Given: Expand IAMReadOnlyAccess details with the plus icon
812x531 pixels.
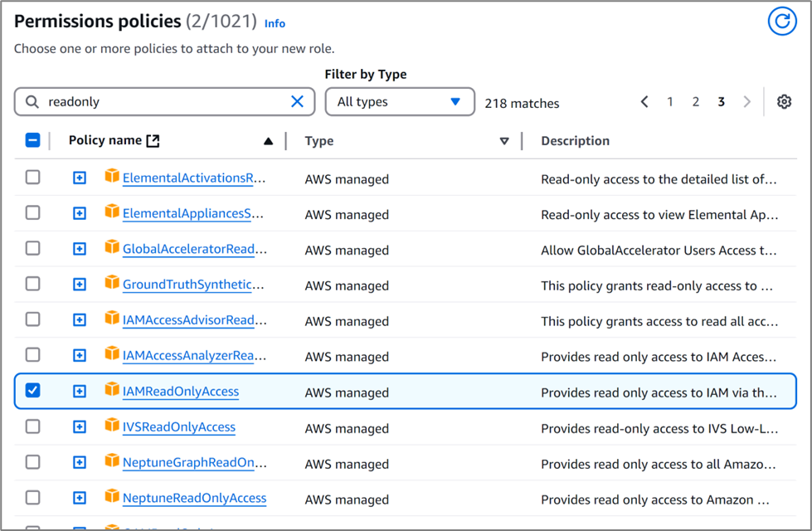Looking at the screenshot, I should click(79, 392).
